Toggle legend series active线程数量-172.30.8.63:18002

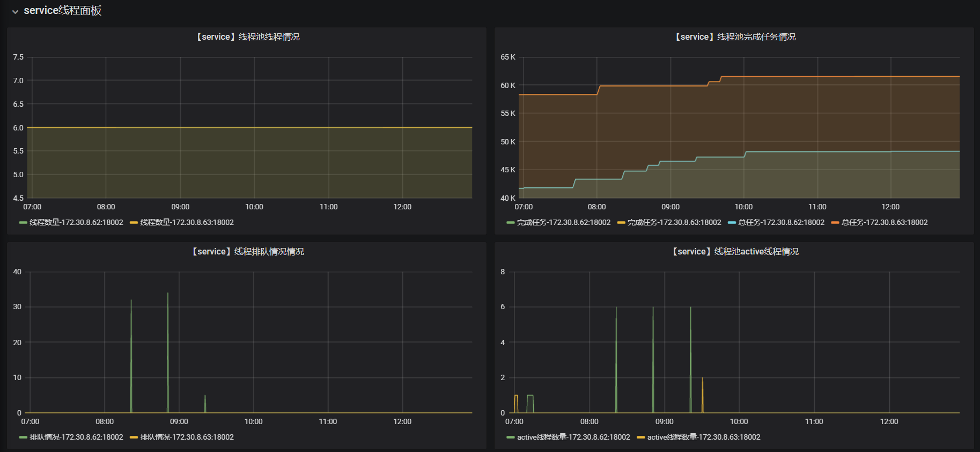click(x=704, y=437)
